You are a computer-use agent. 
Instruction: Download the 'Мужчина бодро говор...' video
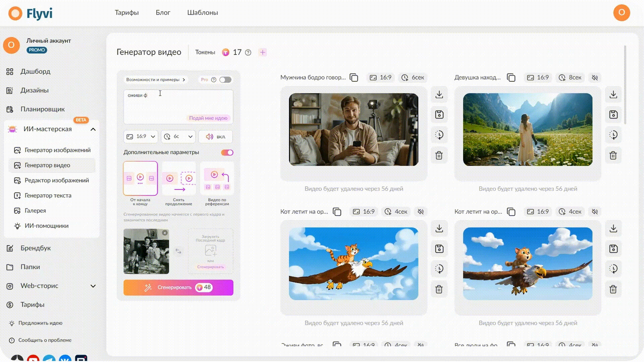439,95
